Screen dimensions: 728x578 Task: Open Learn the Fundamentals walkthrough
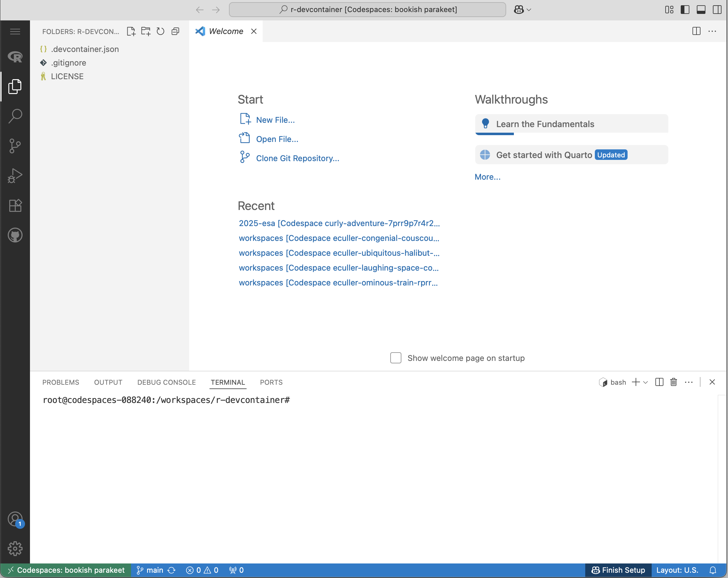[x=571, y=124]
